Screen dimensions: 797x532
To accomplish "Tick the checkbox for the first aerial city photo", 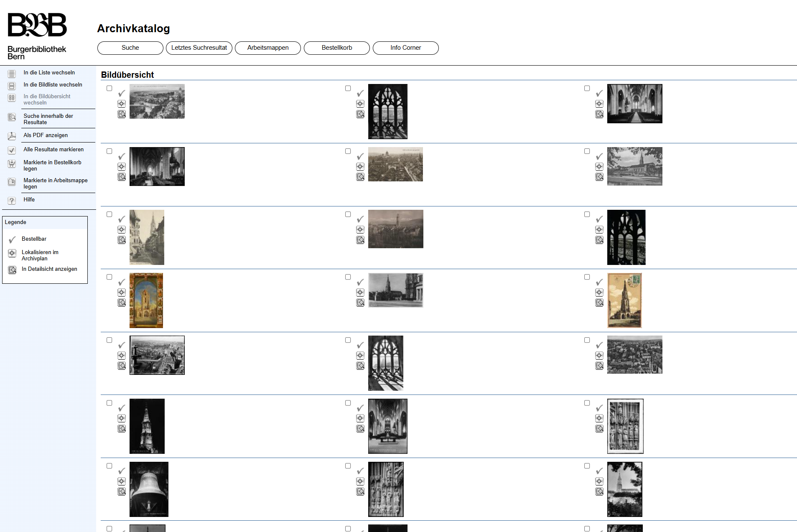I will 109,88.
